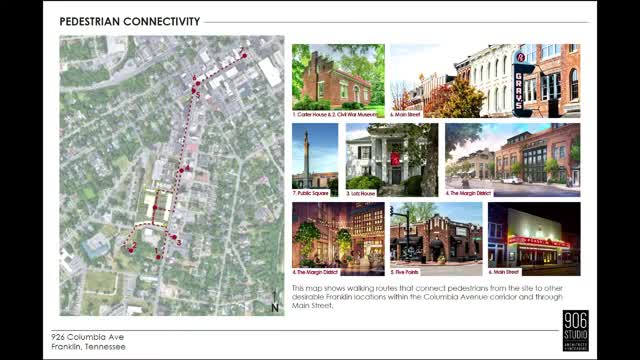Image resolution: width=640 pixels, height=360 pixels.
Task: Click map marker 3 on the aerial map
Action: tap(174, 237)
